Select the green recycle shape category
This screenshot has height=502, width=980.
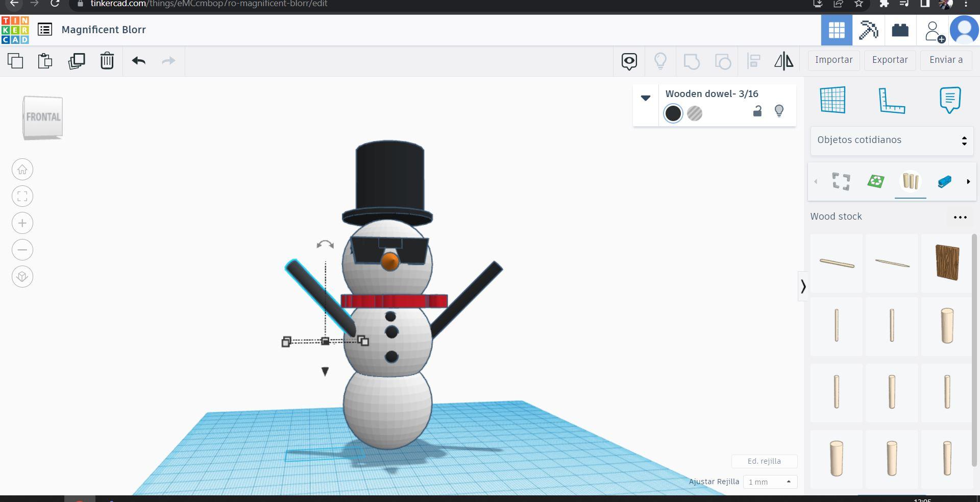point(876,181)
